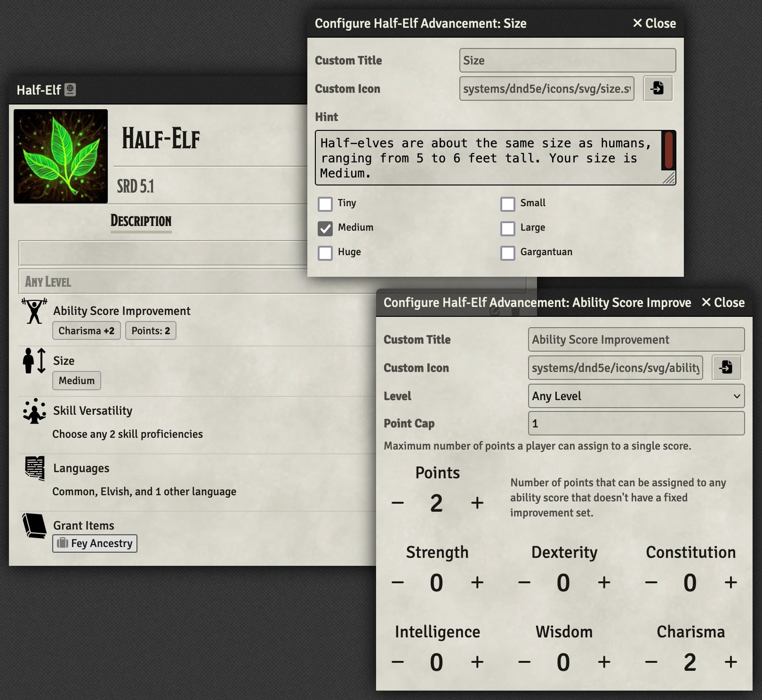This screenshot has width=762, height=700.
Task: Increase Constitution score improvement
Action: point(730,582)
